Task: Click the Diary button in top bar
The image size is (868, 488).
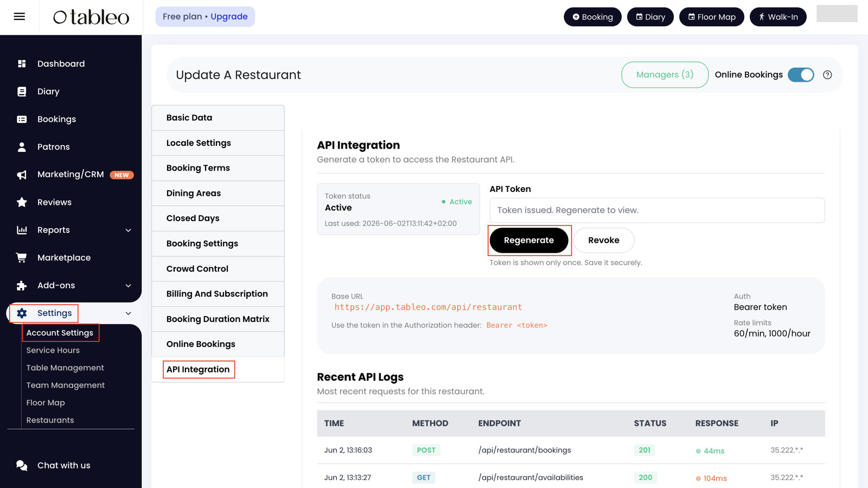Action: (650, 17)
